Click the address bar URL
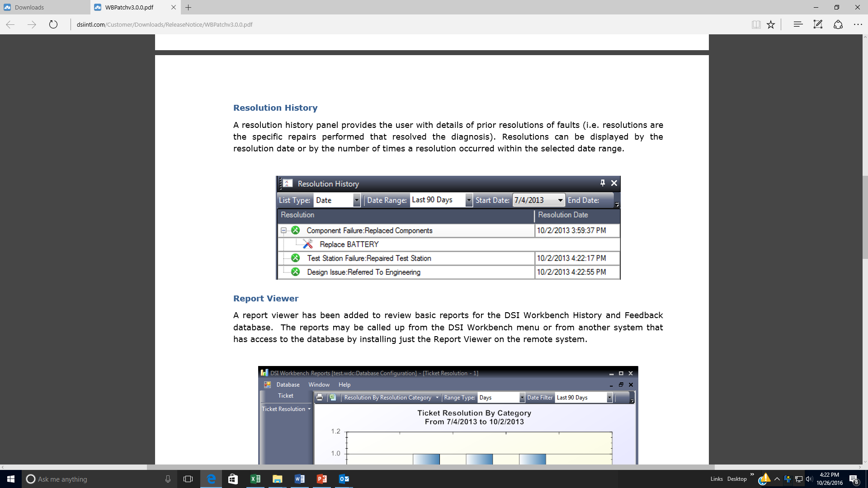Screen dimensions: 868x488 (x=165, y=24)
